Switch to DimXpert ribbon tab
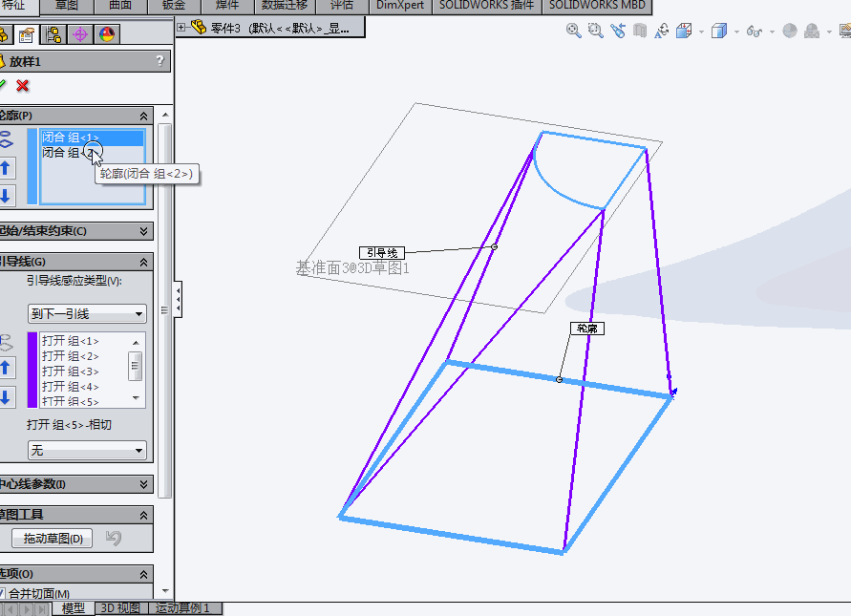851x616 pixels. point(400,6)
